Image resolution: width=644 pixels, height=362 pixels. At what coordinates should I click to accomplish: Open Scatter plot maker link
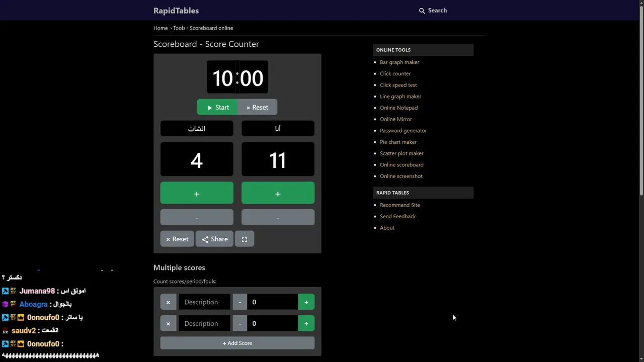click(401, 153)
